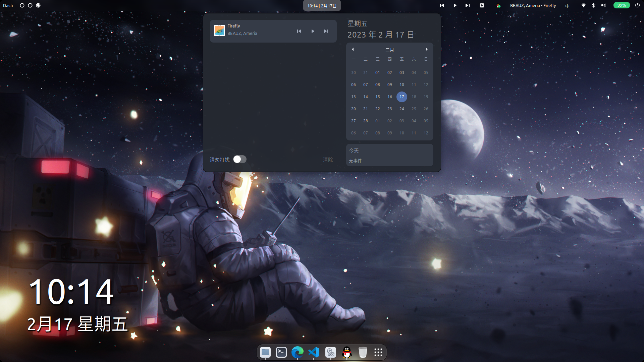Image resolution: width=644 pixels, height=362 pixels.
Task: Click the Wi-Fi status icon
Action: 584,5
